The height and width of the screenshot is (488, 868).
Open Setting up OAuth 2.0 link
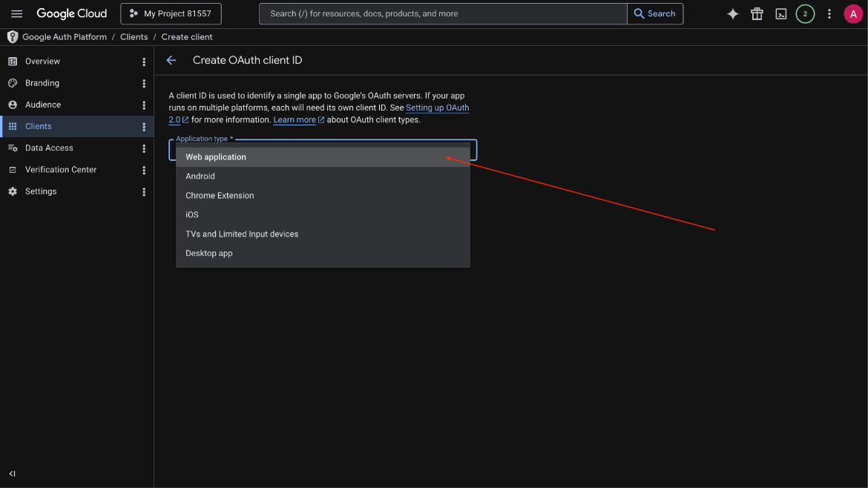pos(437,108)
